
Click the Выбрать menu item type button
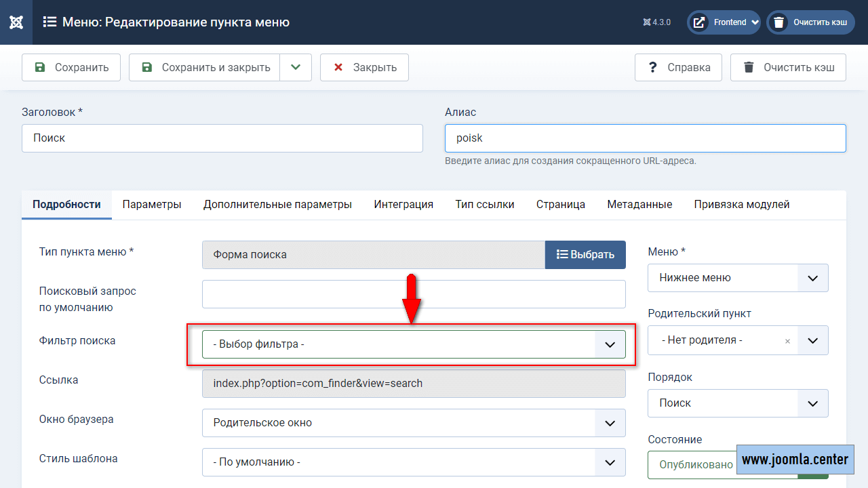click(585, 255)
